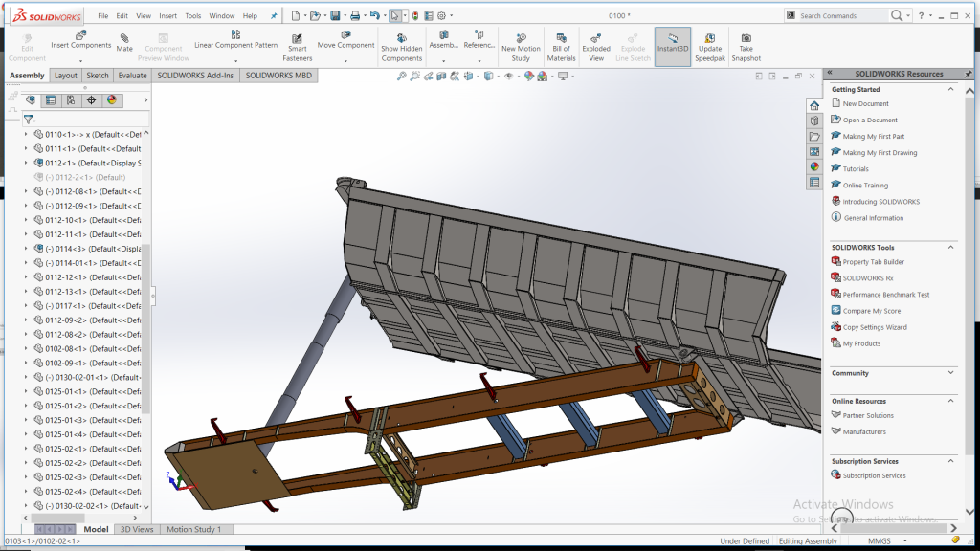Expand the 0112-10<1> tree component
The width and height of the screenshot is (980, 551).
(x=26, y=220)
